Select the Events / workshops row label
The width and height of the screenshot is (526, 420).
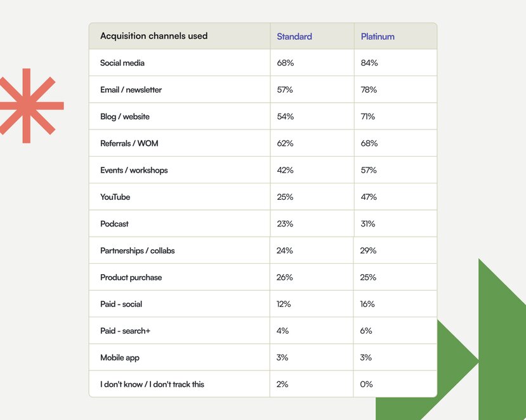[x=134, y=170]
